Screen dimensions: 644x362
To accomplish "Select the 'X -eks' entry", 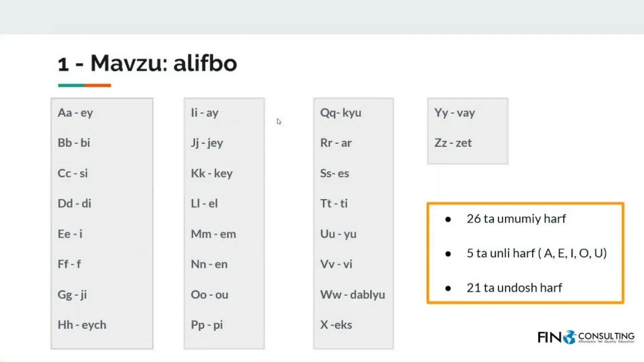I will coord(336,325).
